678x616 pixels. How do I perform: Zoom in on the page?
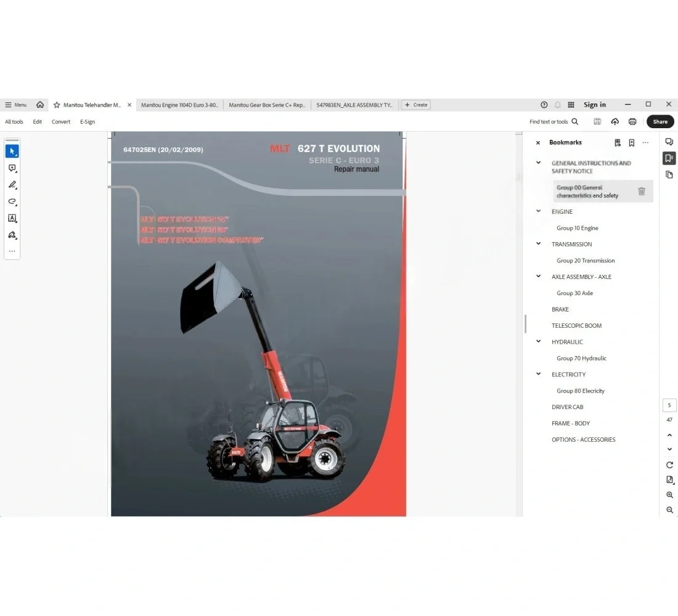669,495
